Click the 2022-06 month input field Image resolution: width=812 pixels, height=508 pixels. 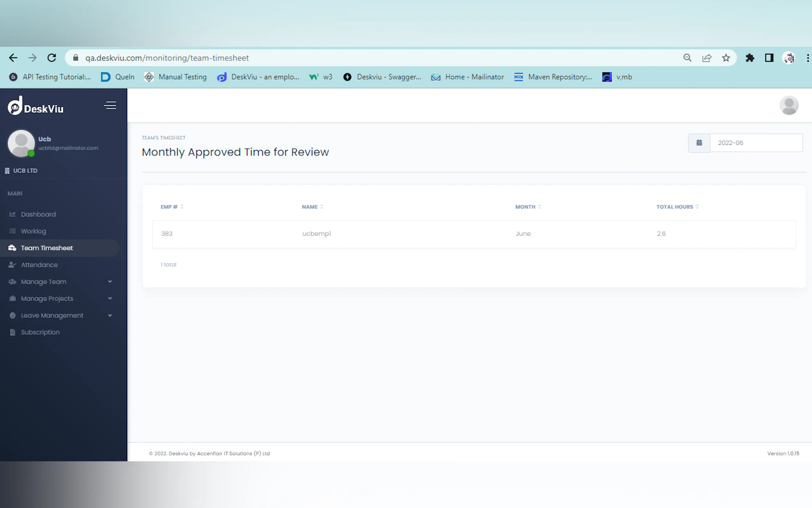pos(756,143)
